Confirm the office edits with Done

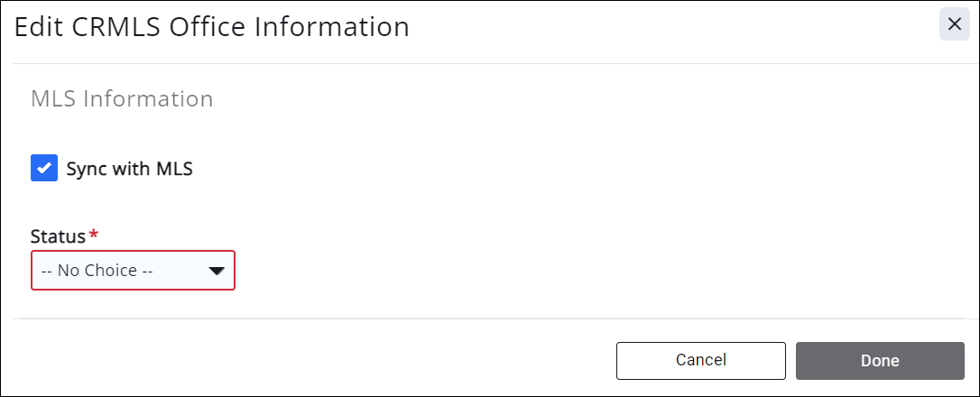click(x=879, y=360)
